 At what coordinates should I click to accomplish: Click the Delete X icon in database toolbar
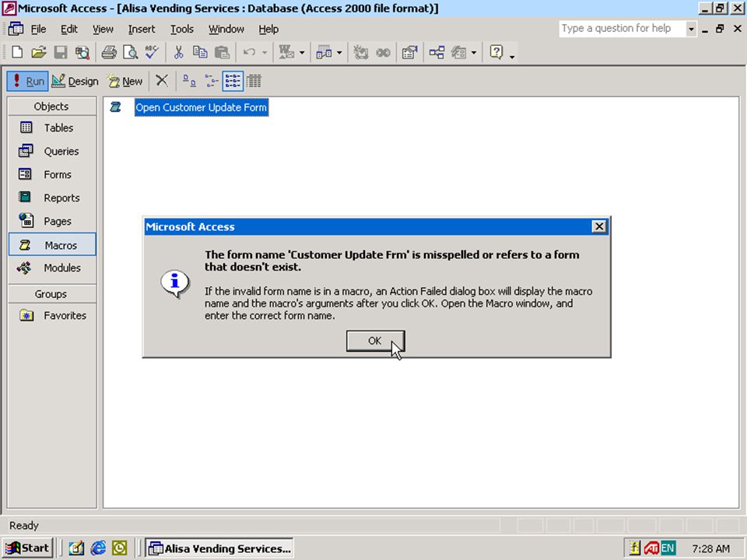[x=162, y=80]
